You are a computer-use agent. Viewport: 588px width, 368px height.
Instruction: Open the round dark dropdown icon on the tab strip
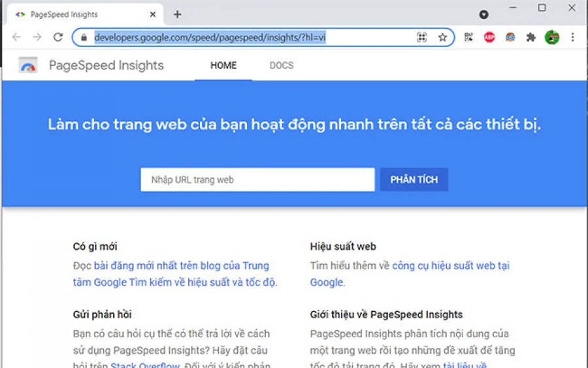[x=483, y=14]
